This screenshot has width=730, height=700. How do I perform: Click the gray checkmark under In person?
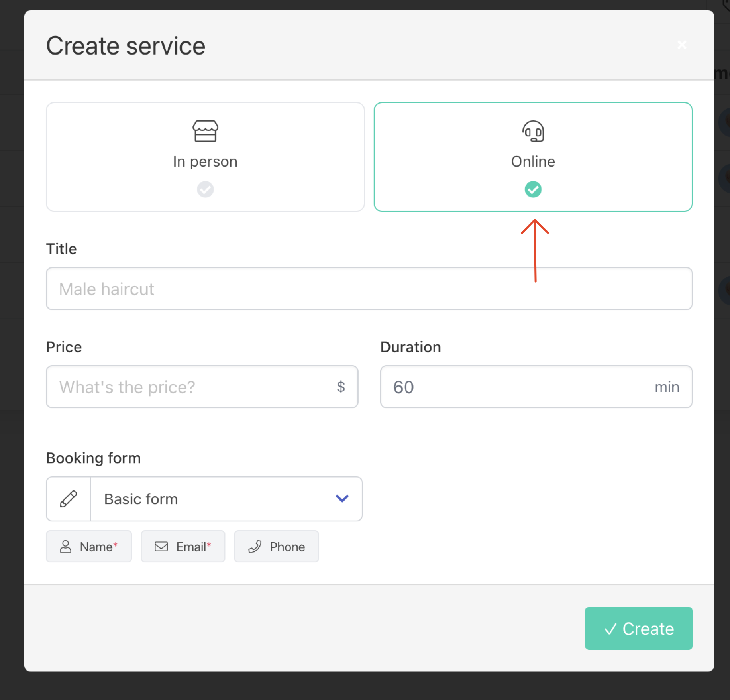(205, 189)
